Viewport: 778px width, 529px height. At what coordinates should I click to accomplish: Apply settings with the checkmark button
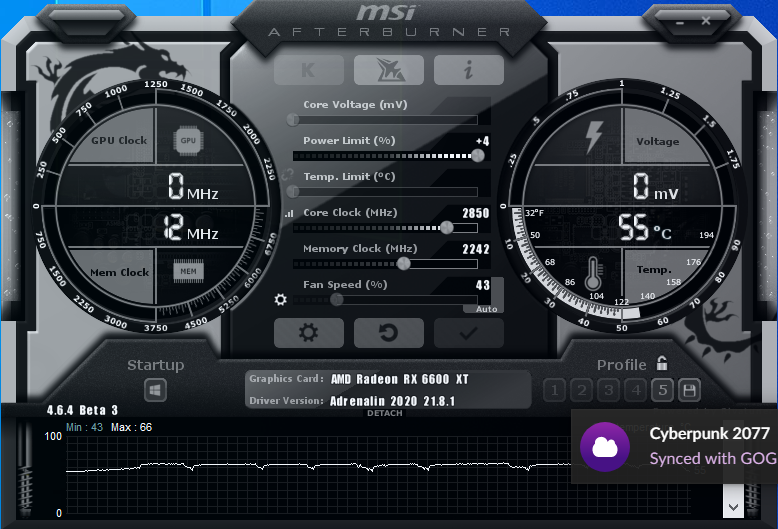[468, 332]
